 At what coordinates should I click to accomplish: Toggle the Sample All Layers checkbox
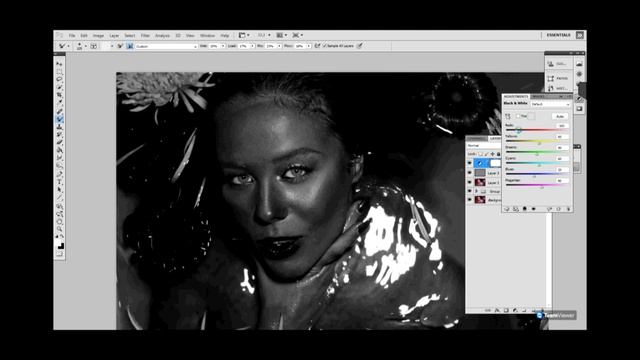[x=325, y=46]
